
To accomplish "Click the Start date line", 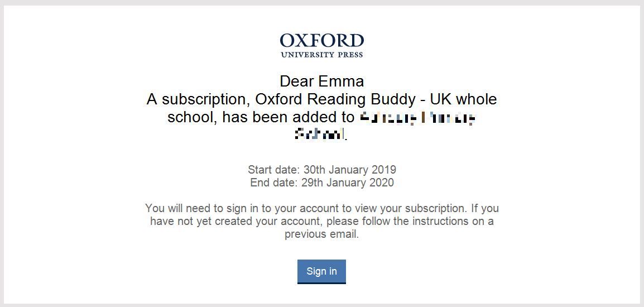I will point(322,169).
